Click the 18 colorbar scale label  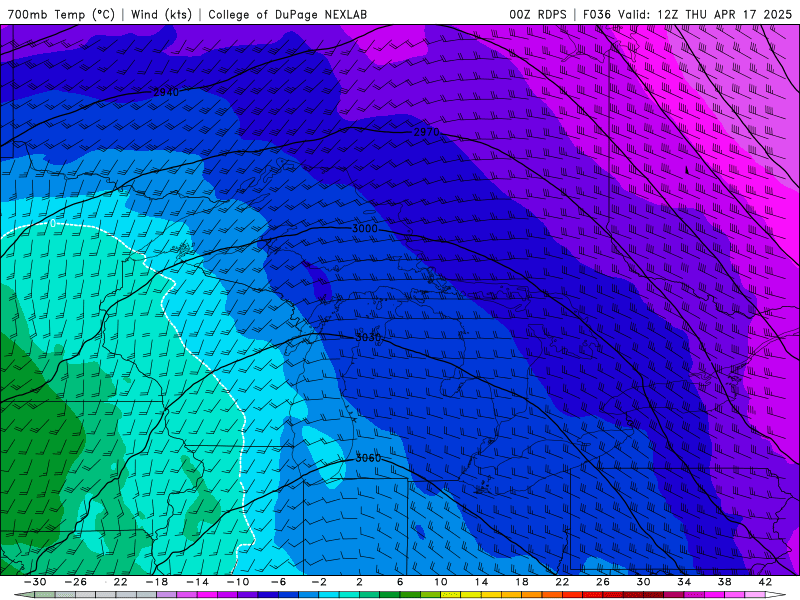coord(521,582)
